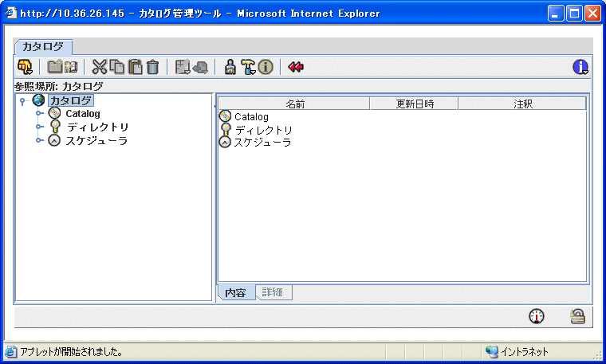
Task: Click the padlock icon in bottom bar
Action: [x=577, y=316]
